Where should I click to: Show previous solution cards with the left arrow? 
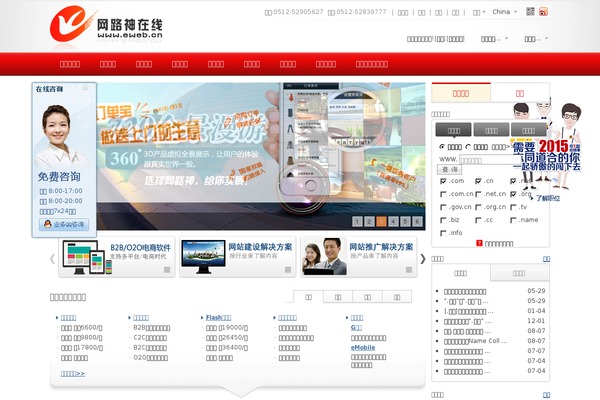tap(52, 259)
